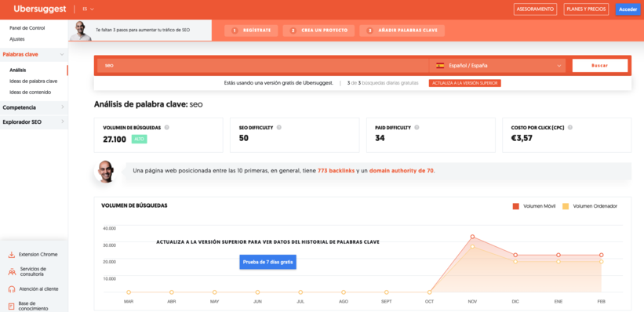This screenshot has height=312, width=644.
Task: Open Servicios de consultoría link
Action: 33,271
